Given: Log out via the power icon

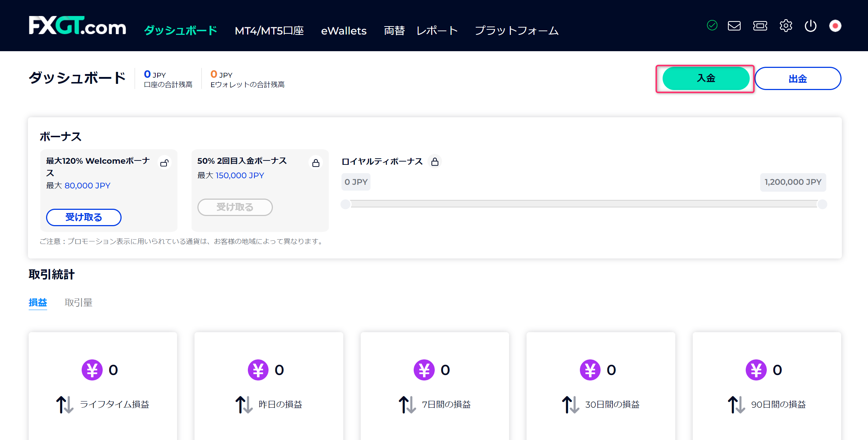Looking at the screenshot, I should click(x=811, y=25).
